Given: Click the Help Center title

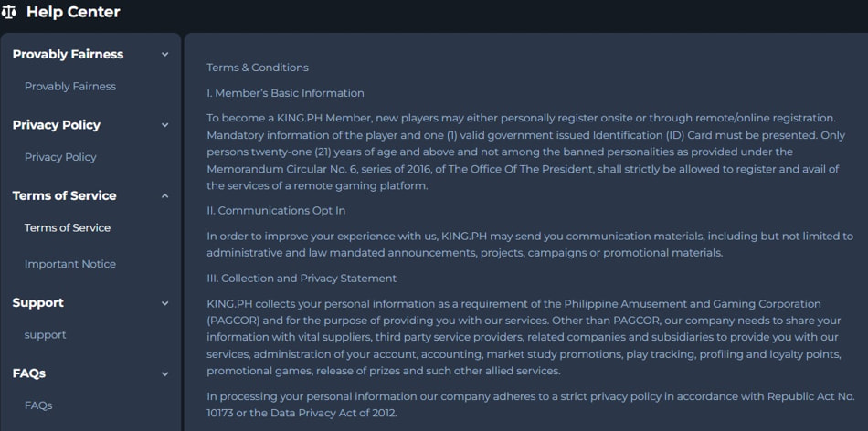Looking at the screenshot, I should point(73,12).
